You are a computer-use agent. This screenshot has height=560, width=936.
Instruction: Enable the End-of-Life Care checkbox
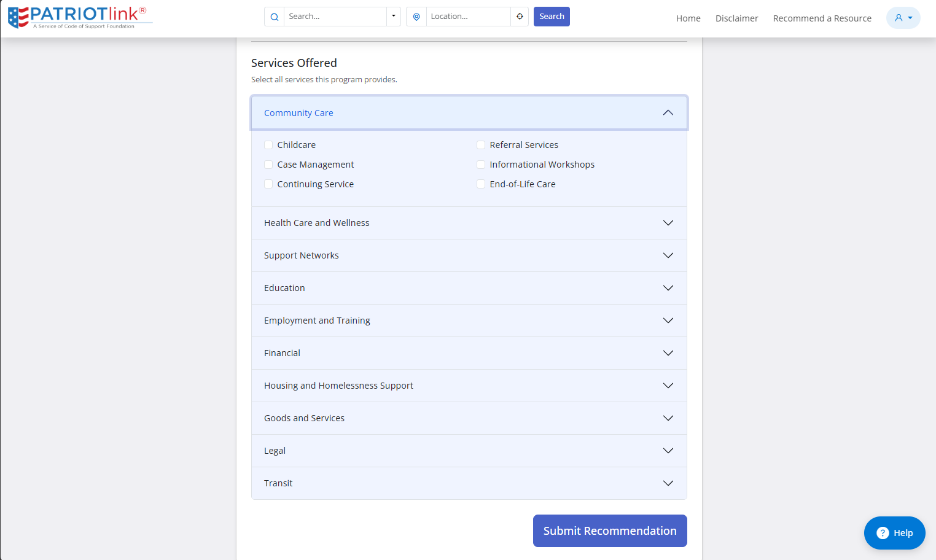pyautogui.click(x=481, y=184)
